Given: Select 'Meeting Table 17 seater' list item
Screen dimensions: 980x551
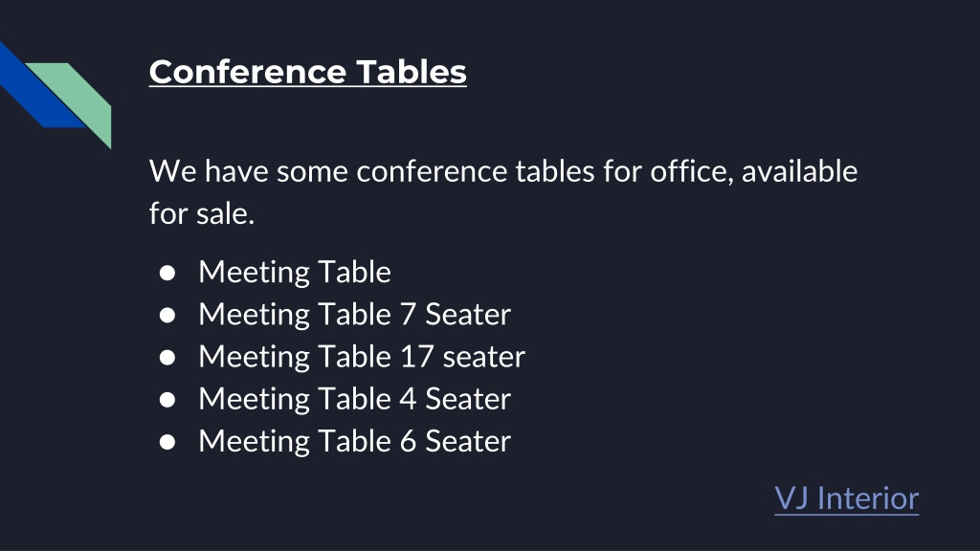Looking at the screenshot, I should [x=362, y=357].
